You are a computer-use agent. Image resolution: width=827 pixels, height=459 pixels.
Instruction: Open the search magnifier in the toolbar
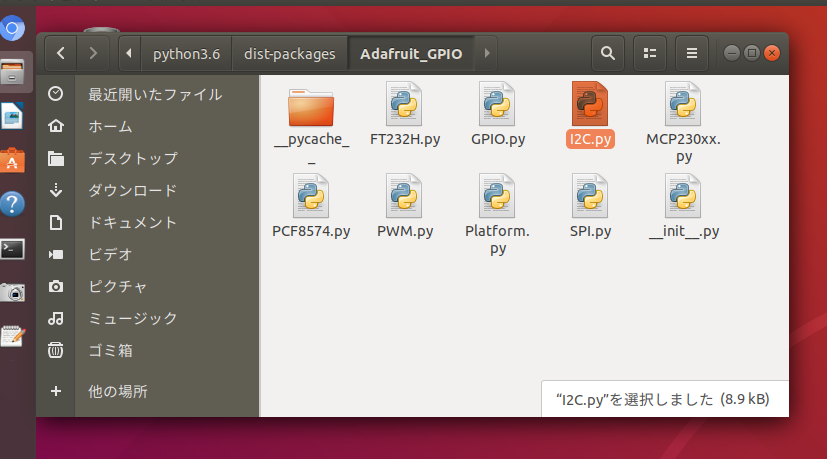pyautogui.click(x=608, y=53)
